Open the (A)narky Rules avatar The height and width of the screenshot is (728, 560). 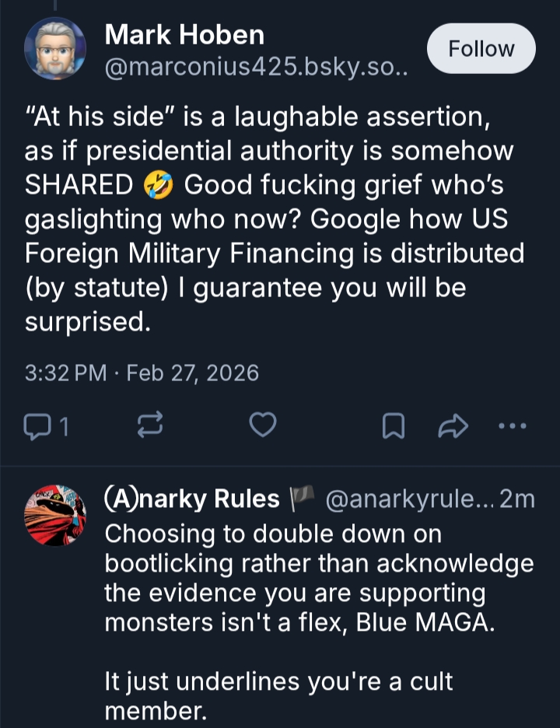[54, 516]
